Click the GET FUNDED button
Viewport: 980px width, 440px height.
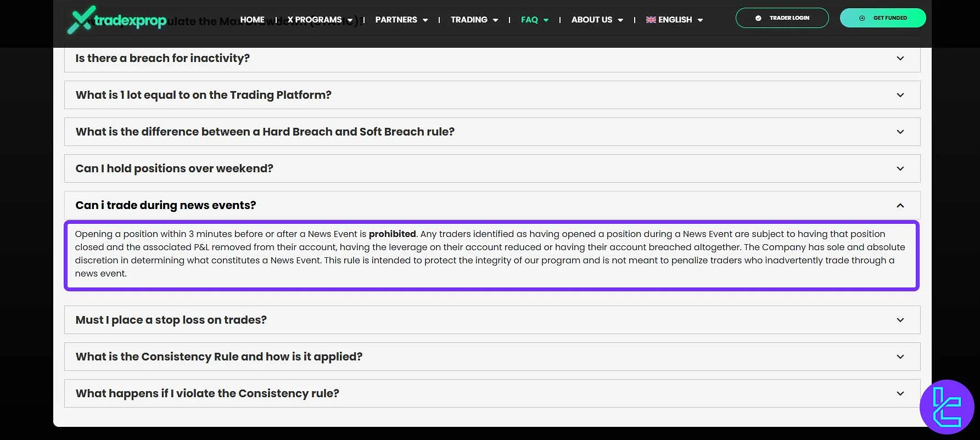coord(883,18)
